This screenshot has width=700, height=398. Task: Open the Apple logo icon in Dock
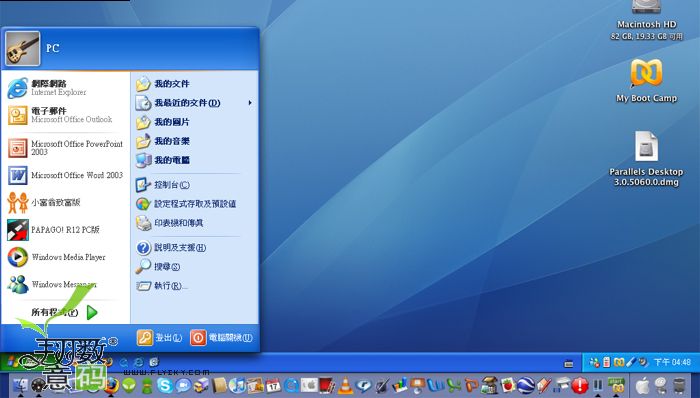(642, 386)
